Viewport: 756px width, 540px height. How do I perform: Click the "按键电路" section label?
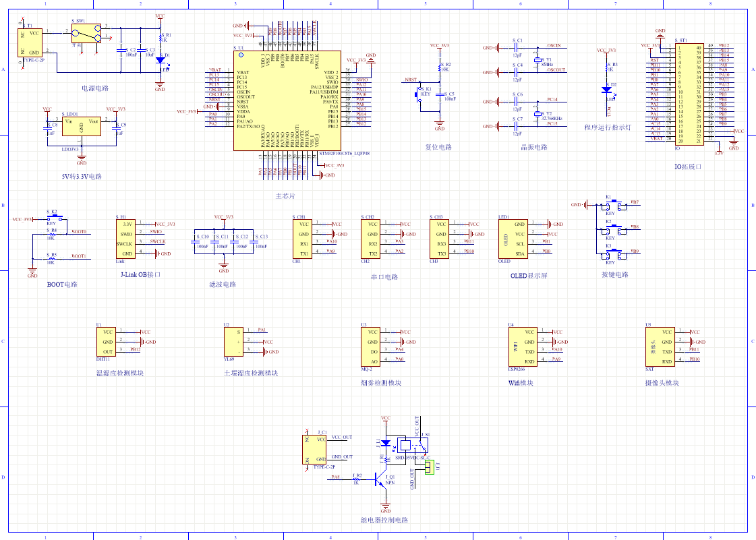tap(615, 274)
